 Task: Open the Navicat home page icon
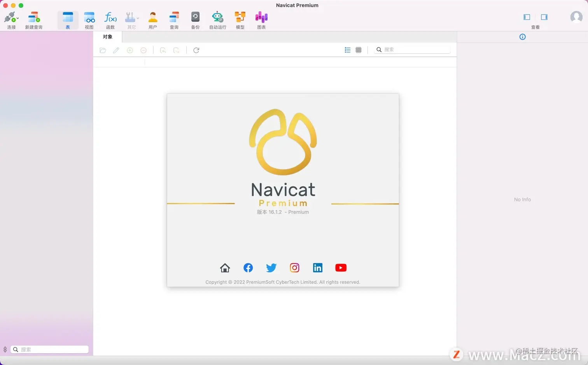tap(225, 268)
